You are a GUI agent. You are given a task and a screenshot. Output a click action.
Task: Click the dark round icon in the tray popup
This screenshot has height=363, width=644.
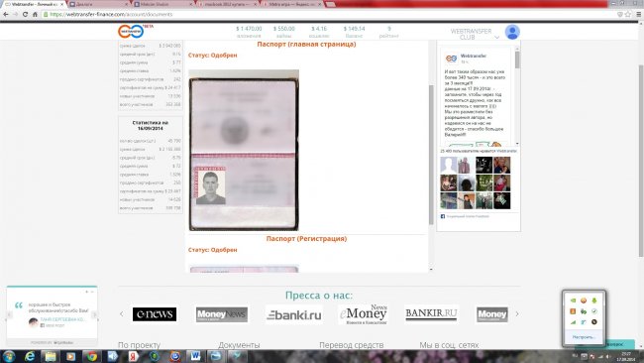(593, 322)
